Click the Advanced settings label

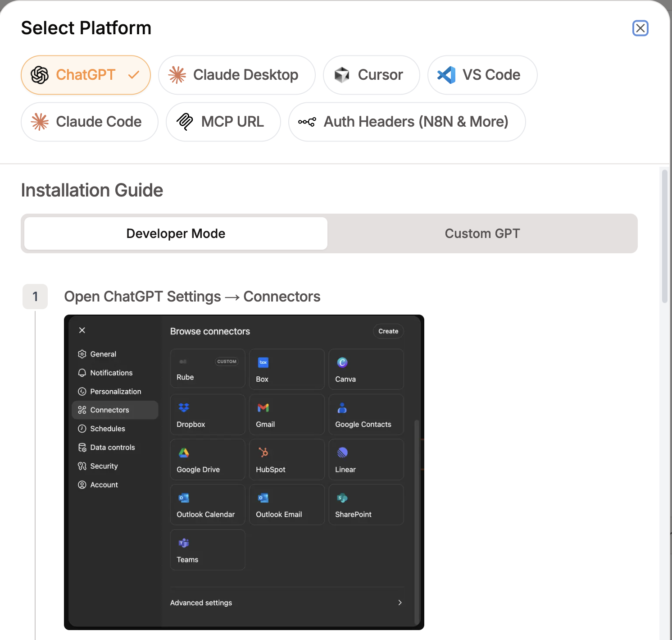pos(201,603)
